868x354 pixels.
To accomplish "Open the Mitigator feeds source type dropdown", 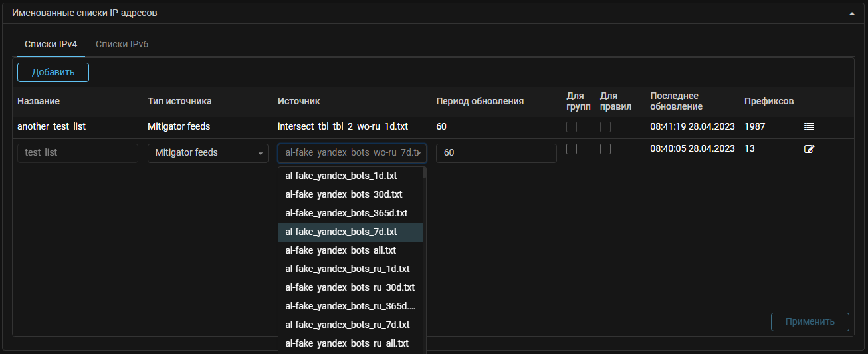I will [x=208, y=153].
